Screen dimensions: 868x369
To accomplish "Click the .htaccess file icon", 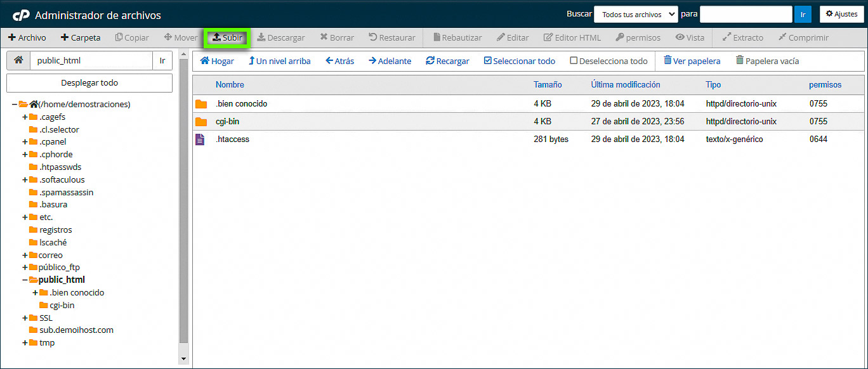I will pyautogui.click(x=201, y=139).
